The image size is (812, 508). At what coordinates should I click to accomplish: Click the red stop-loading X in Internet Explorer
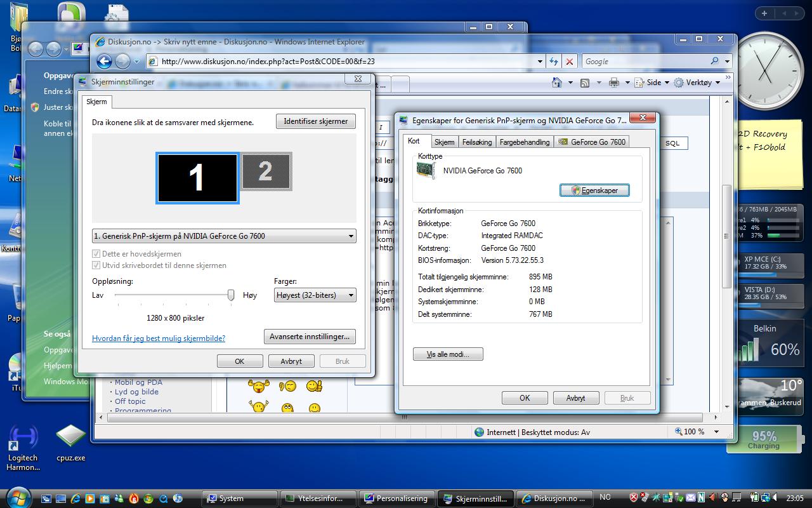click(x=570, y=62)
